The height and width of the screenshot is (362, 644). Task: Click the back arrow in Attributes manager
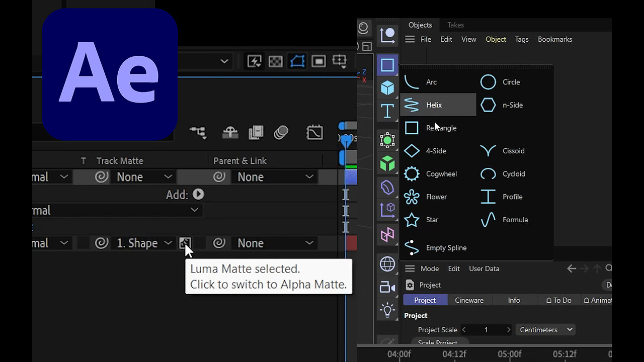click(572, 268)
